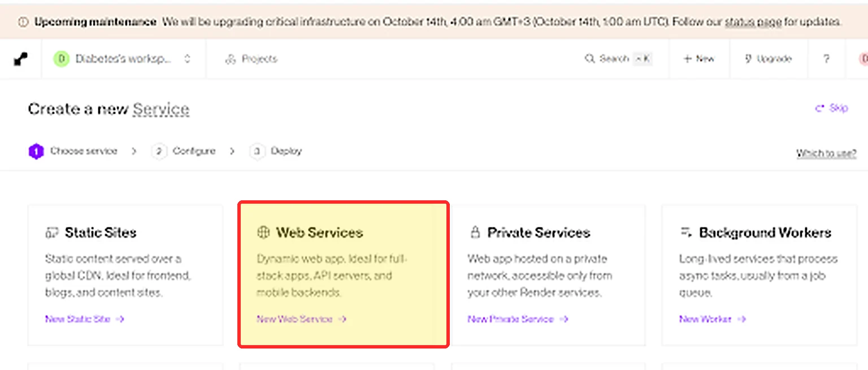This screenshot has width=868, height=370.
Task: Click the New Static Site link
Action: tap(85, 319)
